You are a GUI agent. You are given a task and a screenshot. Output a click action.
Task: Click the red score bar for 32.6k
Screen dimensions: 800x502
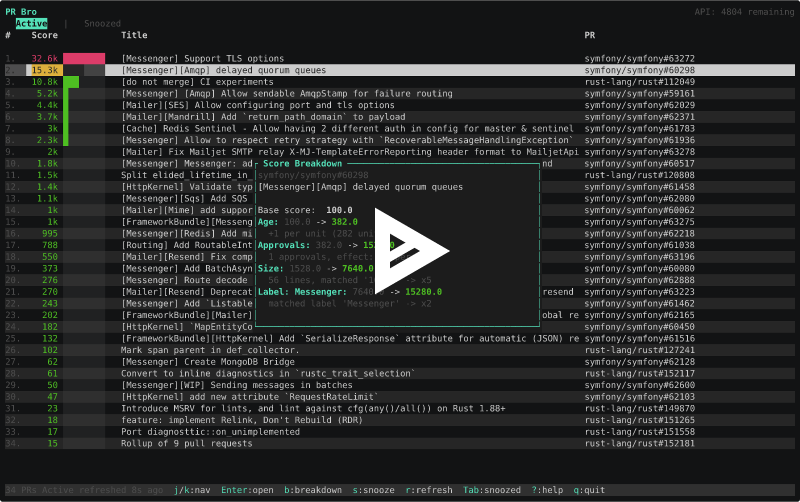point(84,59)
